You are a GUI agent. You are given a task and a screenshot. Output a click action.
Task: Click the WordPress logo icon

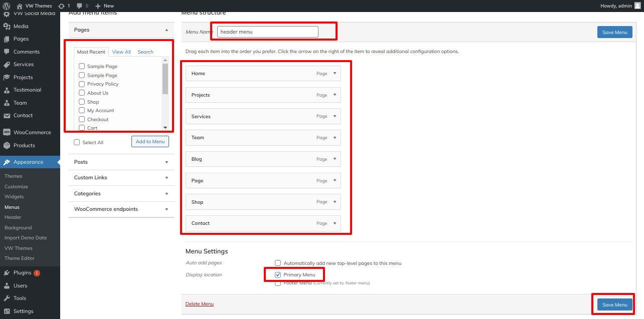(x=7, y=6)
